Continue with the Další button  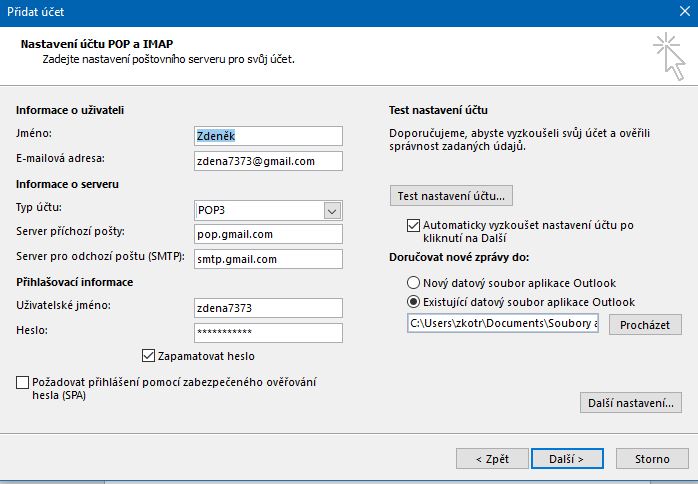(x=567, y=459)
